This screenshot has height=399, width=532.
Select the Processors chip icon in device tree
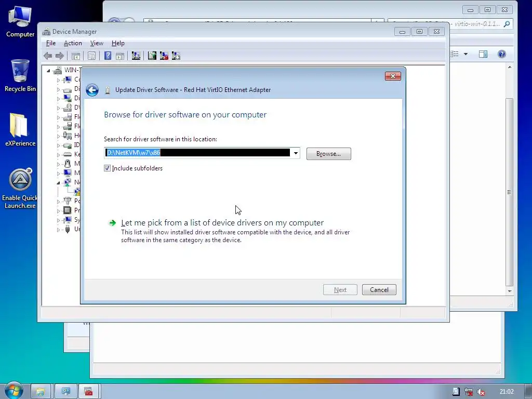pyautogui.click(x=68, y=210)
